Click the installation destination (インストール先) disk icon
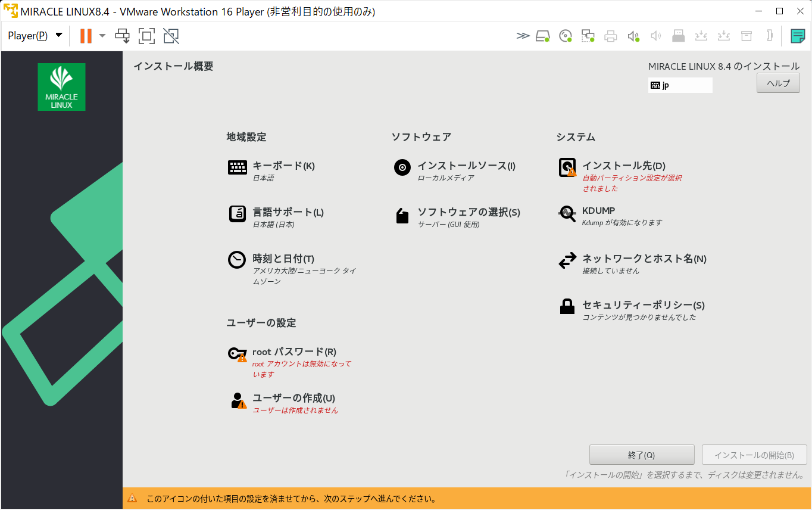Screen dimensions: 812x510 [567, 167]
